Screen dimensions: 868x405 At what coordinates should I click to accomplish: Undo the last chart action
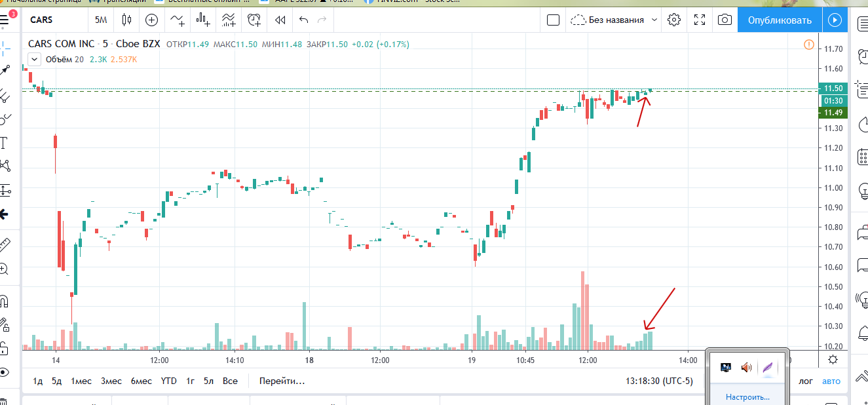303,20
